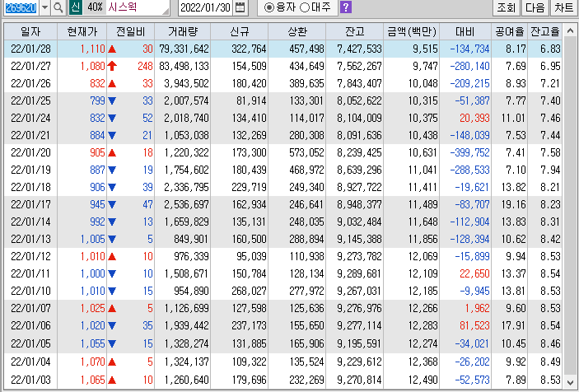
Task: Open the calendar date picker icon
Action: coord(240,7)
